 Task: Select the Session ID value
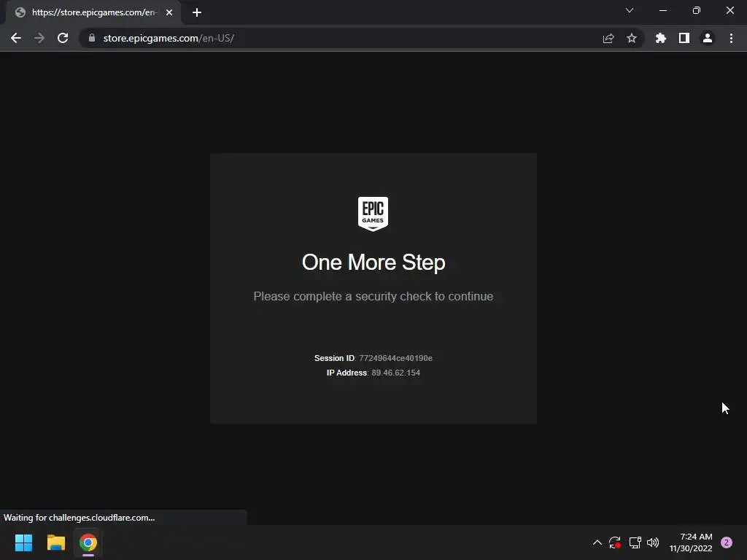coord(395,358)
